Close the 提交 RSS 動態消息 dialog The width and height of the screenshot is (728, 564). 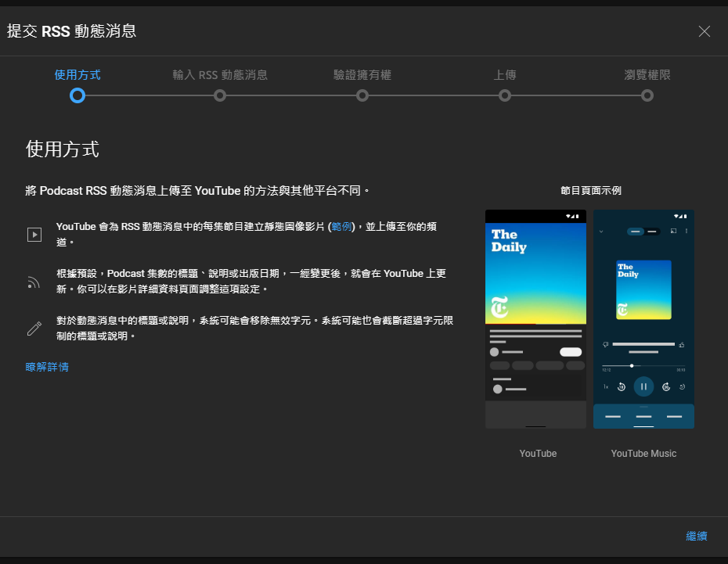tap(704, 31)
